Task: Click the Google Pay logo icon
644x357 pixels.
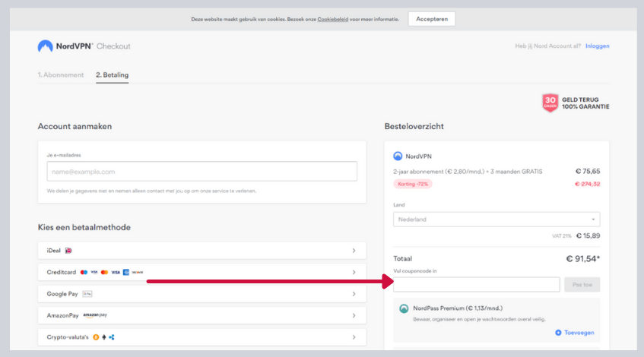Action: click(x=87, y=294)
